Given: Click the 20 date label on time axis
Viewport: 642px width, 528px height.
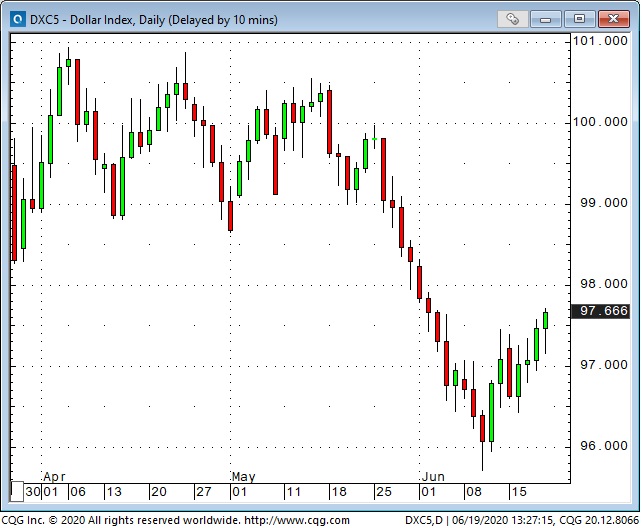Looking at the screenshot, I should point(159,492).
